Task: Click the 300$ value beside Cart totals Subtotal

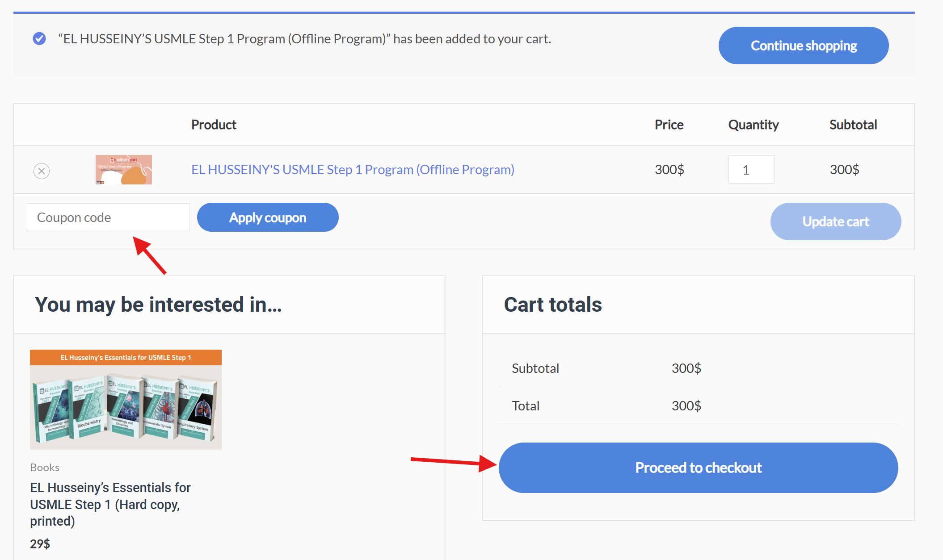Action: 686,368
